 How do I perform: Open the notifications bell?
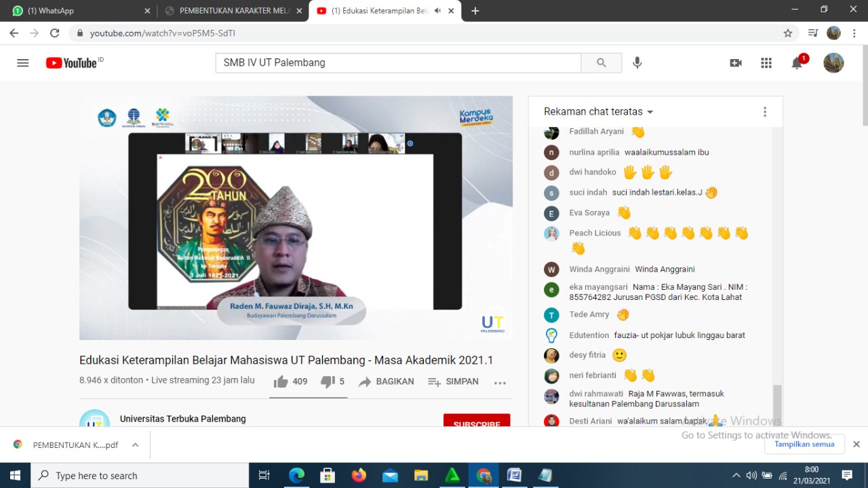(x=797, y=63)
